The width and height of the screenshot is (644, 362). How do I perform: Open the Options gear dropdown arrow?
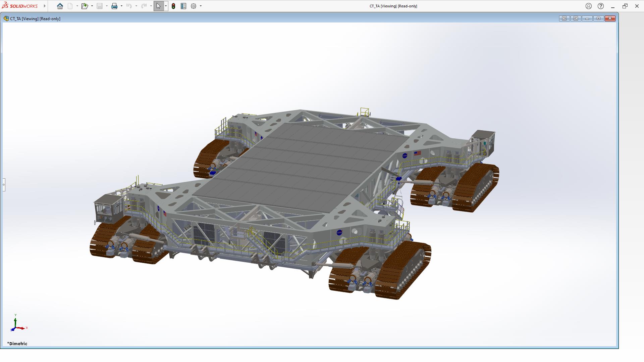pyautogui.click(x=201, y=6)
